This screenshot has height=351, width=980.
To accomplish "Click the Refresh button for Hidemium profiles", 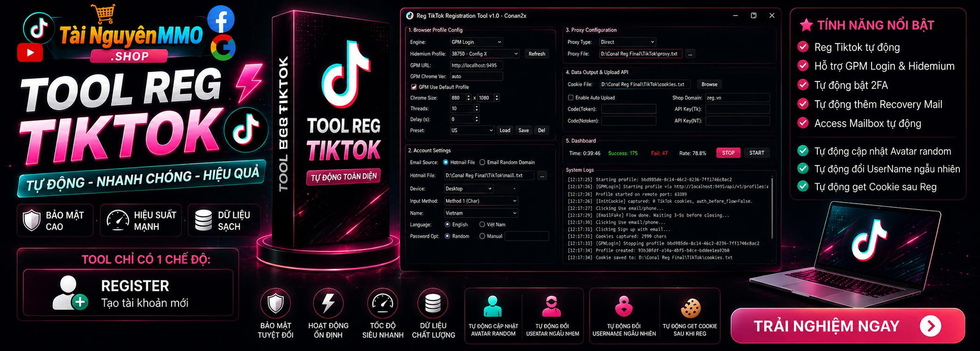I will point(537,54).
